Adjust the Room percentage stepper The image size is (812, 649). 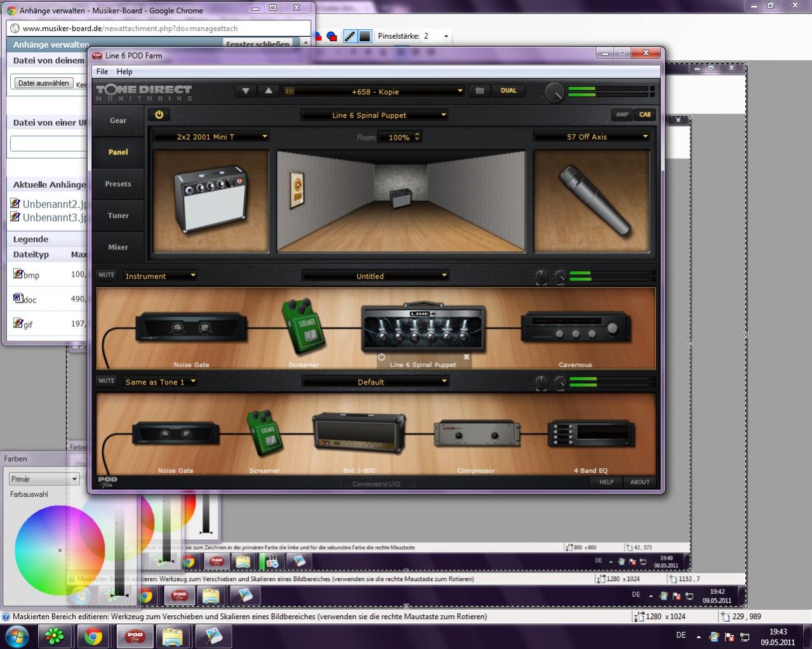417,137
